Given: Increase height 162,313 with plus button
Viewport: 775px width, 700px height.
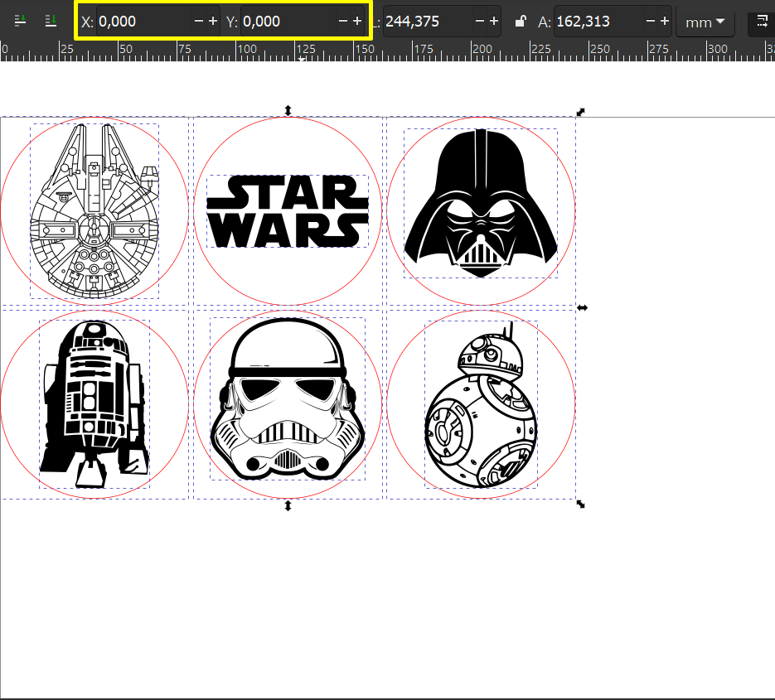Looking at the screenshot, I should pyautogui.click(x=665, y=21).
